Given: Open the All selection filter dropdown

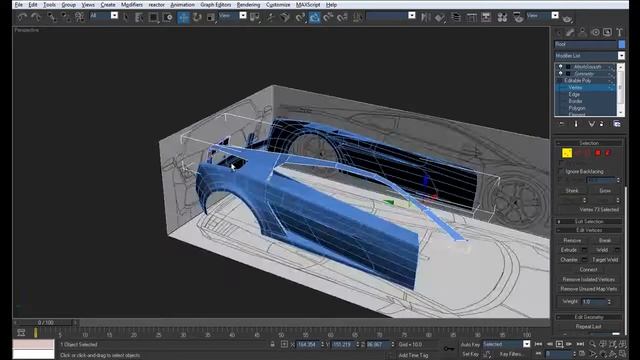Looking at the screenshot, I should (x=114, y=16).
